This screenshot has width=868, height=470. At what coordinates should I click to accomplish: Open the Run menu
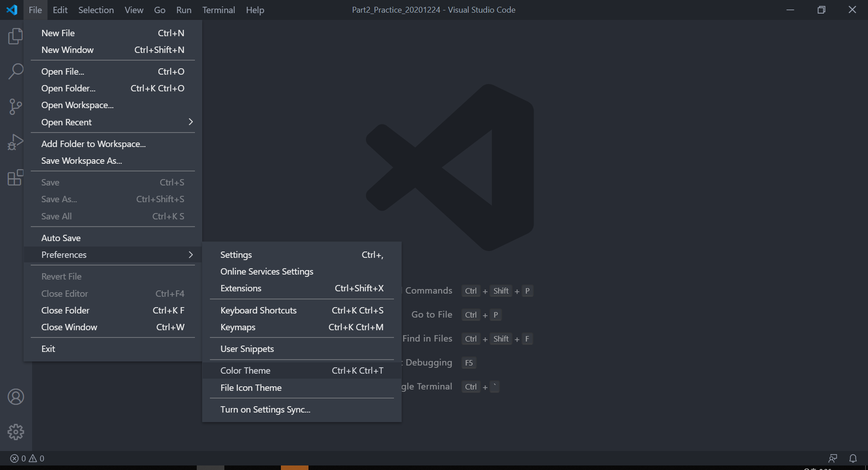tap(184, 10)
